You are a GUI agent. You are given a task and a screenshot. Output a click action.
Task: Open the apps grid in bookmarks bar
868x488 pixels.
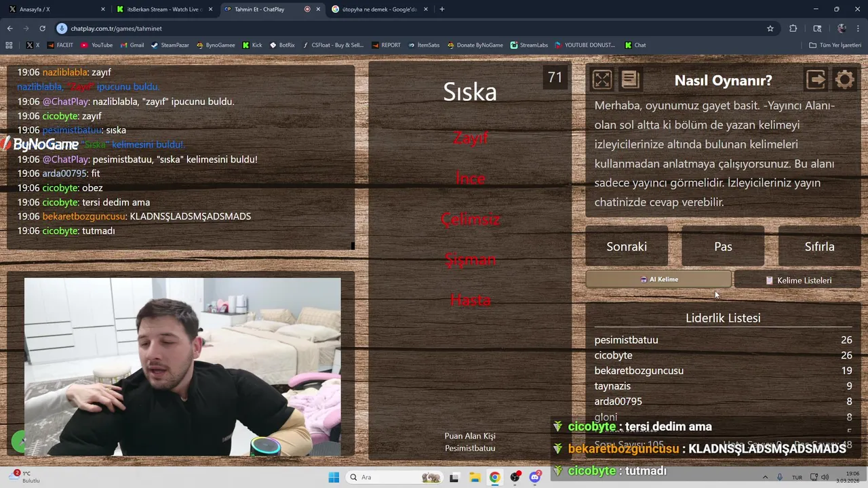[9, 45]
